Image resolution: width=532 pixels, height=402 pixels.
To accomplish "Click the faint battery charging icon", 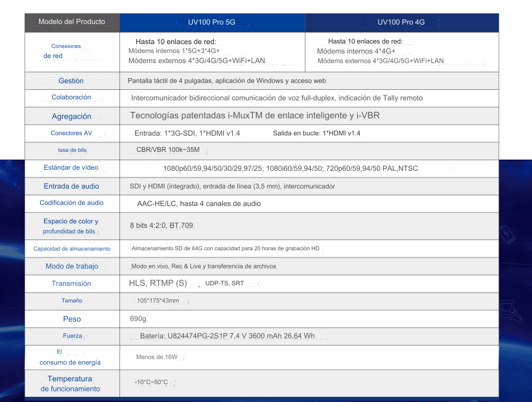I will coord(508,232).
